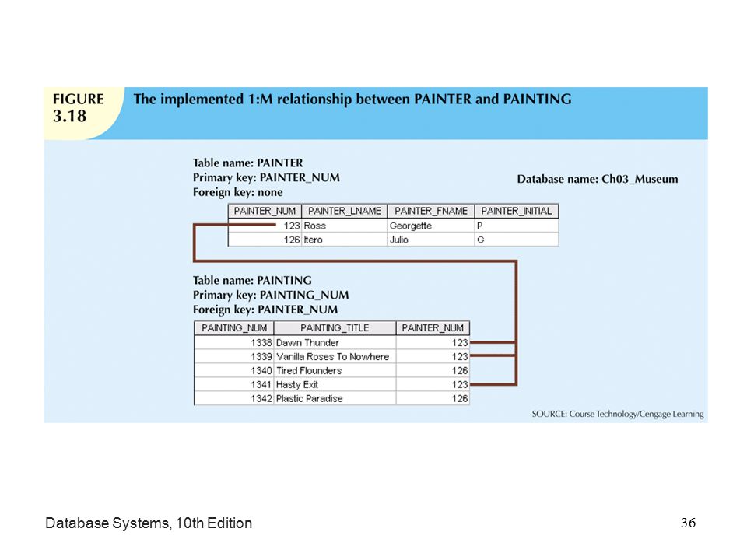Click the figure title about 1:M relationship
Viewport: 747px width, 560px height.
352,99
